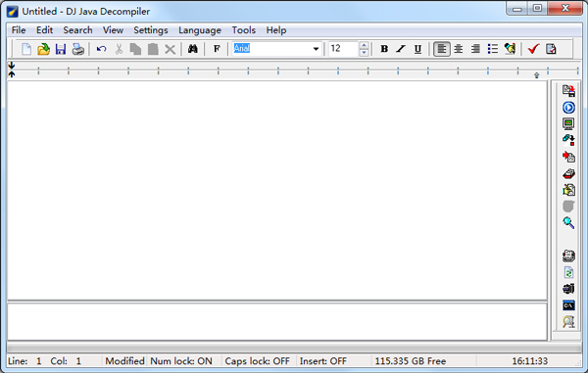Image resolution: width=588 pixels, height=373 pixels.
Task: Open the Help menu
Action: (276, 30)
